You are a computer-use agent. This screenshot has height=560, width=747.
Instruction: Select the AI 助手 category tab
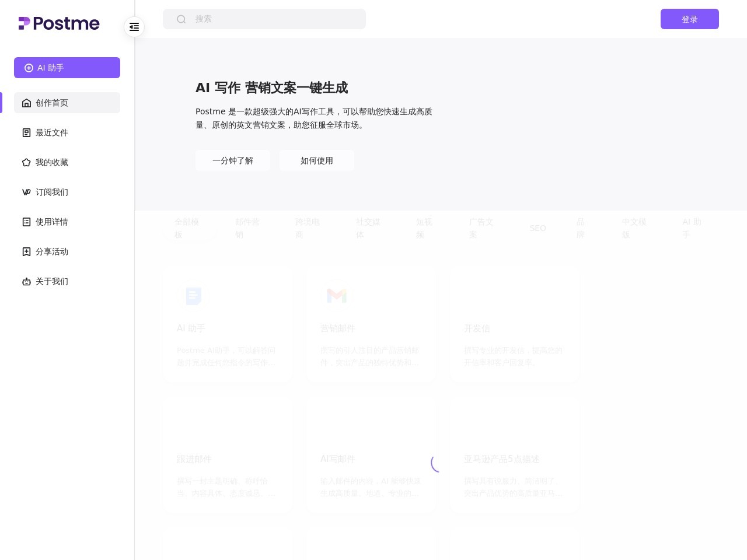coord(692,228)
